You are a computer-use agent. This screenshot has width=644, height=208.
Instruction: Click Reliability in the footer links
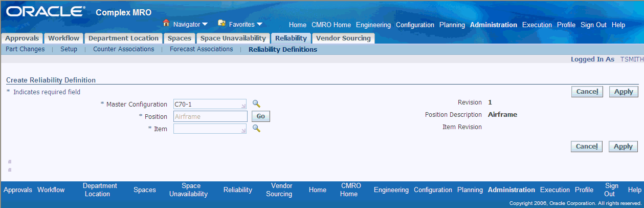click(238, 190)
